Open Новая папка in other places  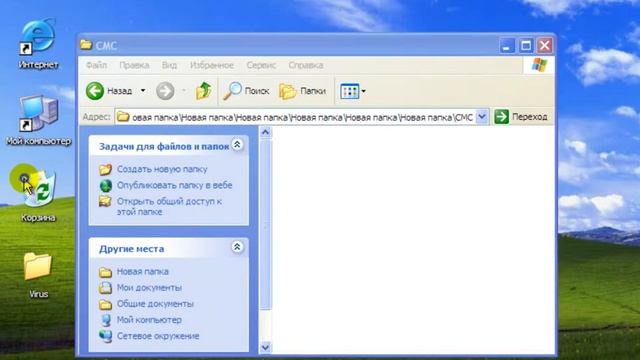(142, 271)
